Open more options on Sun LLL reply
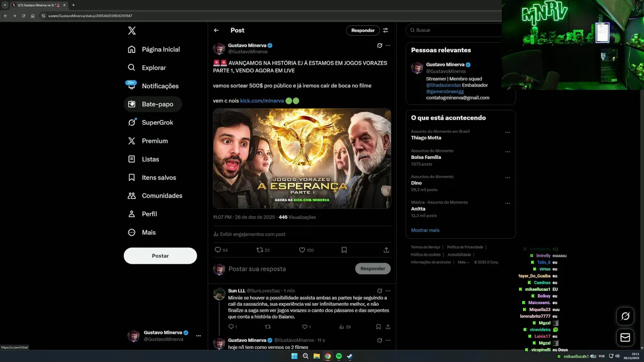Screen dimensions: 644x362 (388, 291)
